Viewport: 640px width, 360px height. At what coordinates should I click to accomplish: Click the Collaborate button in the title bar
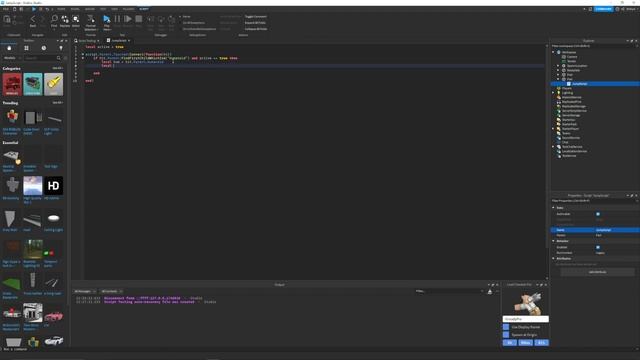coord(603,9)
